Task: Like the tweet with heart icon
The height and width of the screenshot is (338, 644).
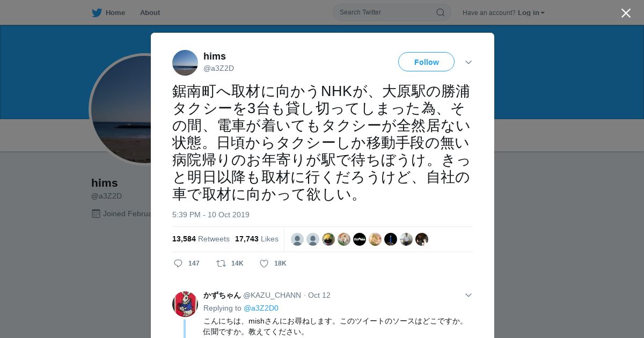Action: 264,263
